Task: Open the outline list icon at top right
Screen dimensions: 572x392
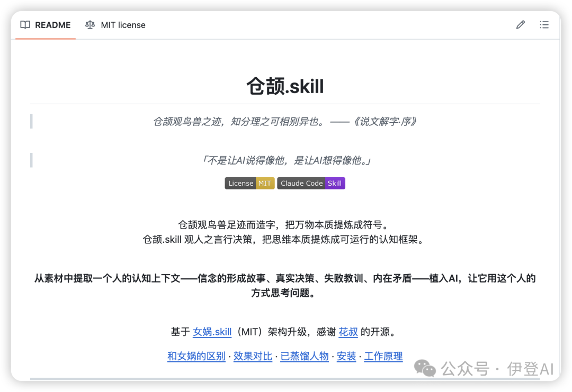Action: 544,24
